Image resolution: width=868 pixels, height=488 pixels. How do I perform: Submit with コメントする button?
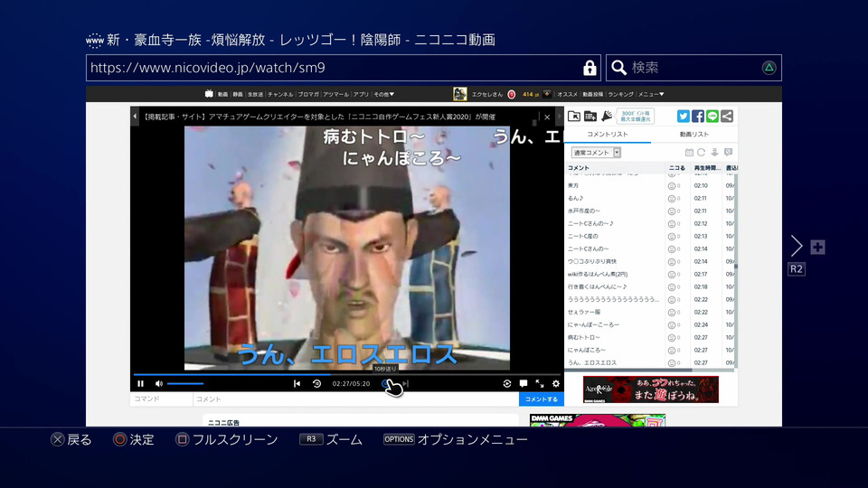point(542,399)
